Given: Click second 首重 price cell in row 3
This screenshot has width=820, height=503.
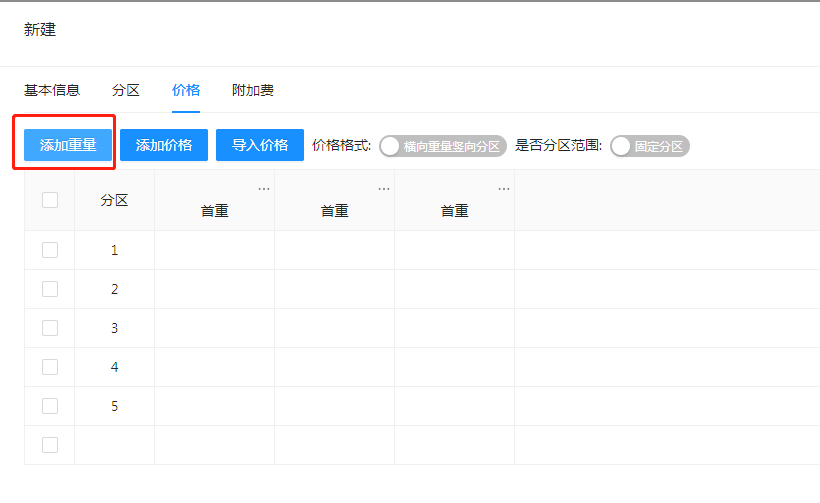Looking at the screenshot, I should click(335, 328).
